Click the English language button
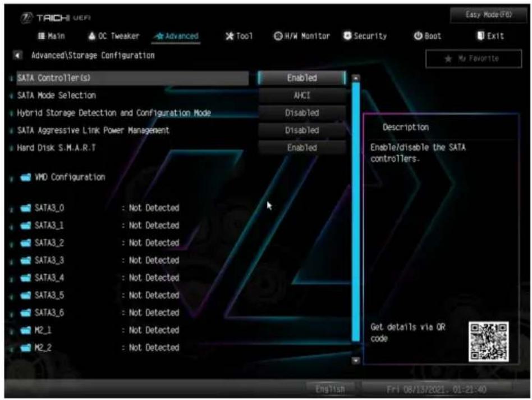Image resolution: width=532 pixels, height=400 pixels. click(x=330, y=389)
